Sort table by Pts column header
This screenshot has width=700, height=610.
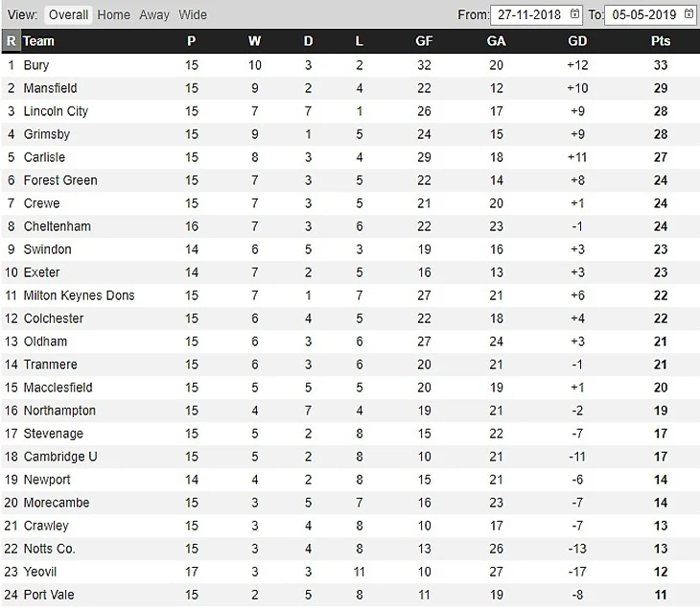point(661,41)
